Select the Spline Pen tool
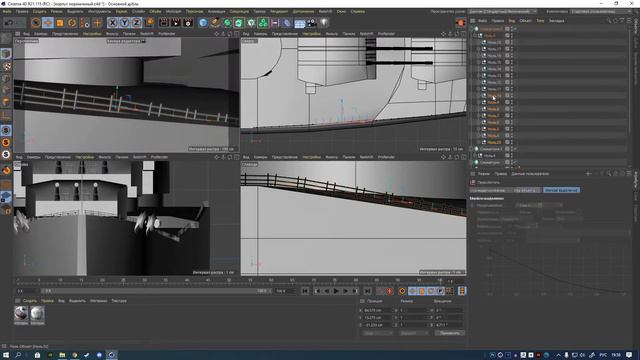The width and height of the screenshot is (640, 360). 215,23
